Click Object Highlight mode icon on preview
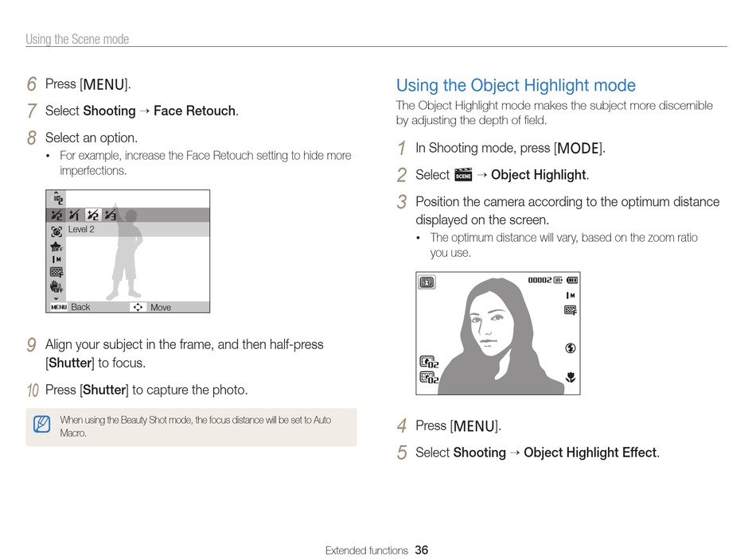This screenshot has height=559, width=756. pos(427,282)
